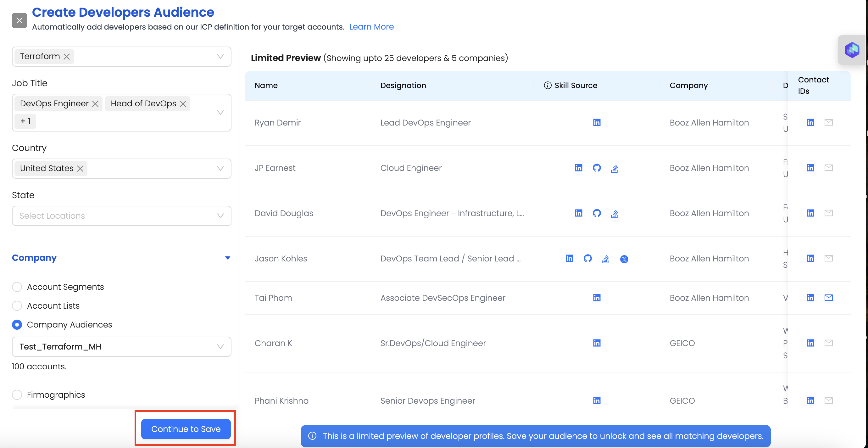868x448 pixels.
Task: Select the Account Lists radio option
Action: pos(17,306)
